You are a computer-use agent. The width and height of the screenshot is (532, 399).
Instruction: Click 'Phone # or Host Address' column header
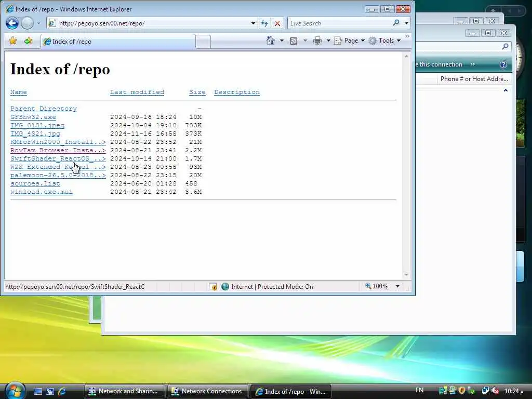(474, 79)
